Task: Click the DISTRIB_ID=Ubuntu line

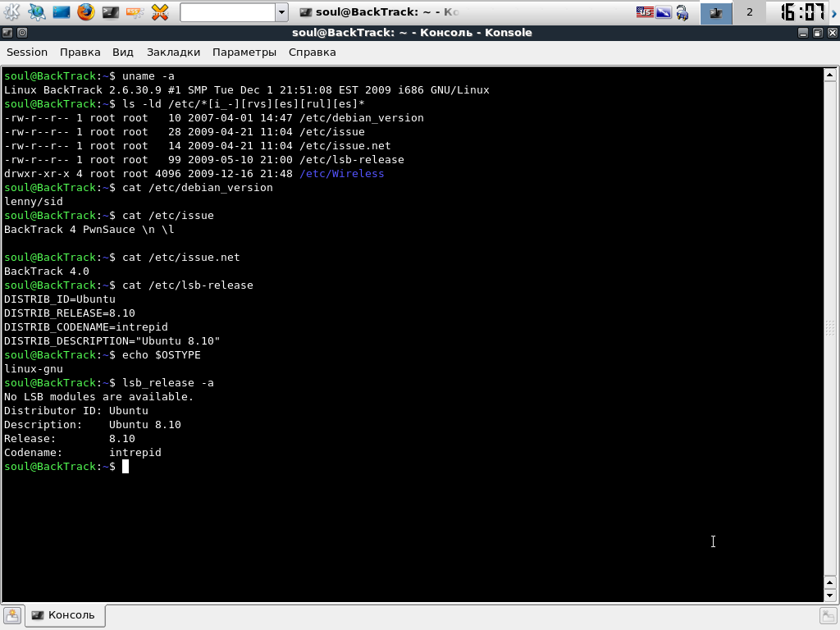Action: (59, 299)
